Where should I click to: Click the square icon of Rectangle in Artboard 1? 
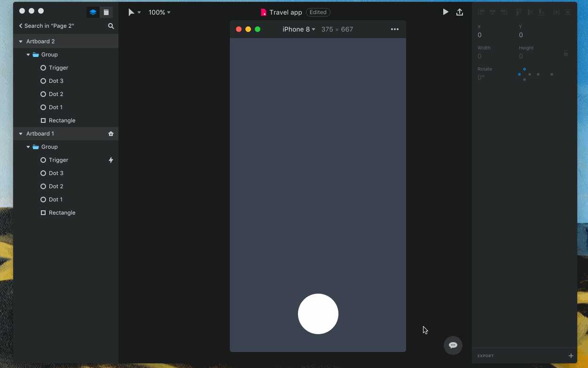(x=43, y=213)
